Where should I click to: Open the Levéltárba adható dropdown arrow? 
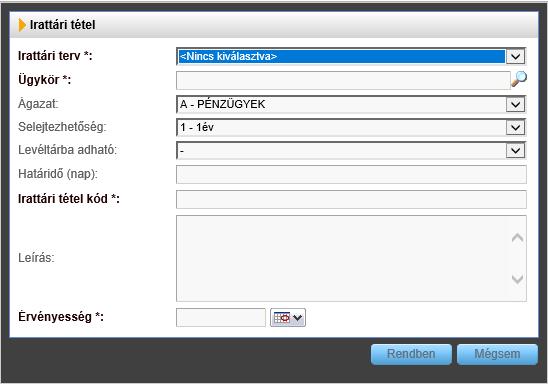click(x=515, y=151)
